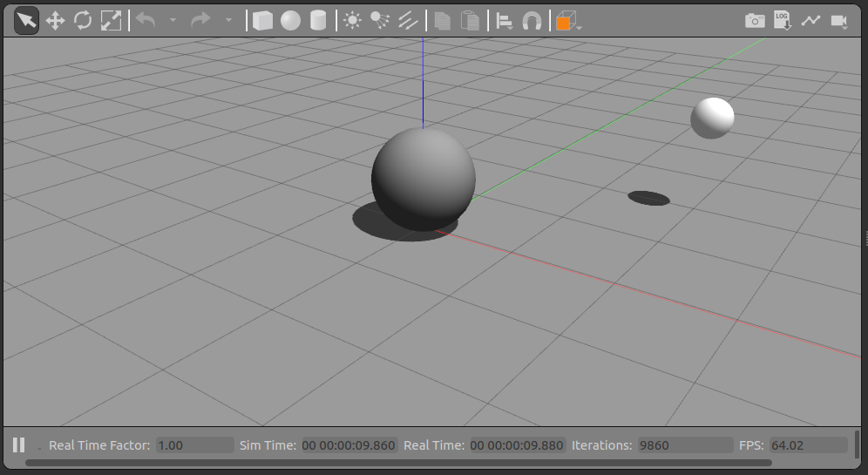This screenshot has width=868, height=475.
Task: Choose the Scale mode tool
Action: pyautogui.click(x=111, y=21)
